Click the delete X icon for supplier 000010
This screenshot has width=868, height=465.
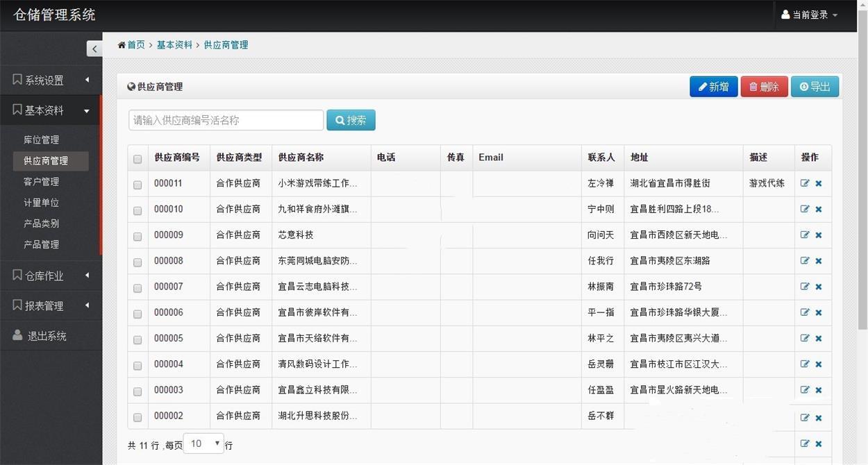pyautogui.click(x=819, y=210)
